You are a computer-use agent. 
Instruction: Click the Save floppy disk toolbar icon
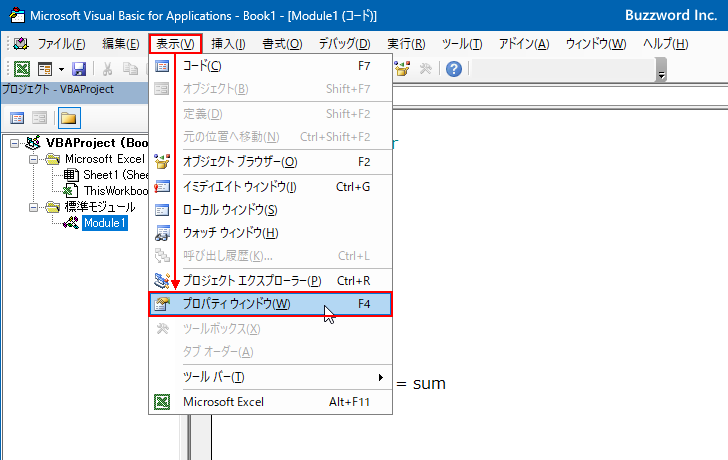pos(79,69)
